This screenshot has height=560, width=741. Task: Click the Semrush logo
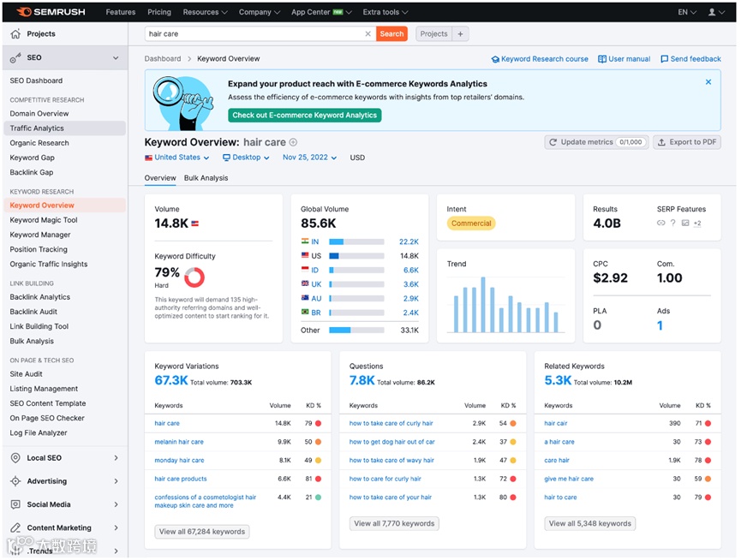click(x=51, y=12)
